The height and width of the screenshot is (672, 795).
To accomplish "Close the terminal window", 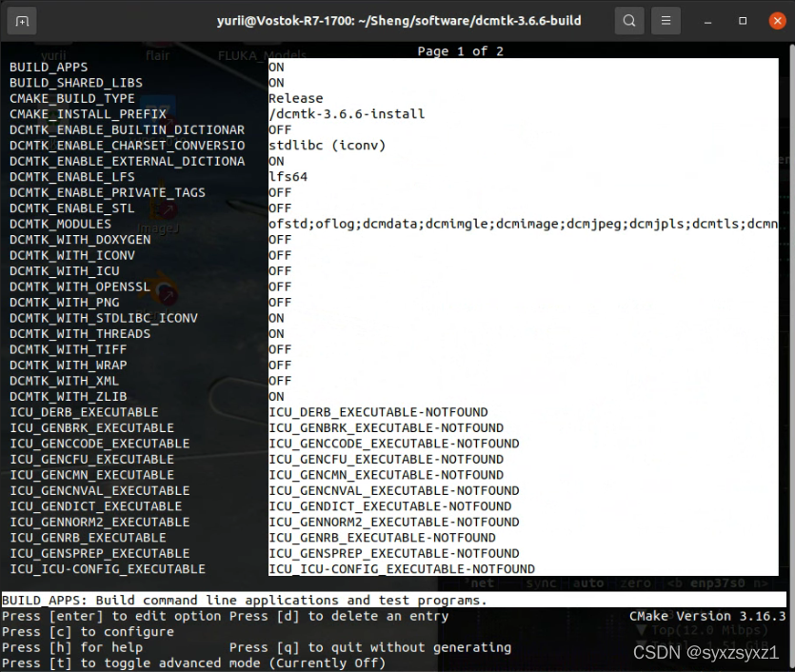I will [x=777, y=21].
